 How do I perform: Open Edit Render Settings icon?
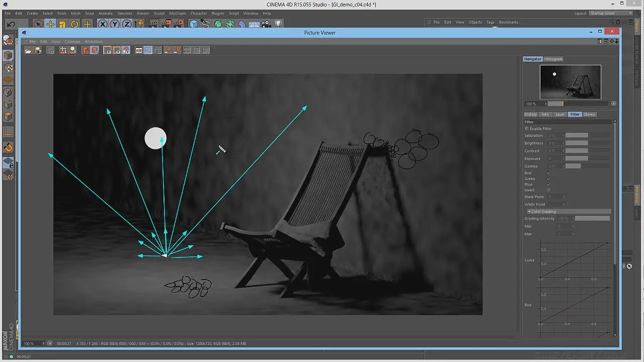coord(178,24)
